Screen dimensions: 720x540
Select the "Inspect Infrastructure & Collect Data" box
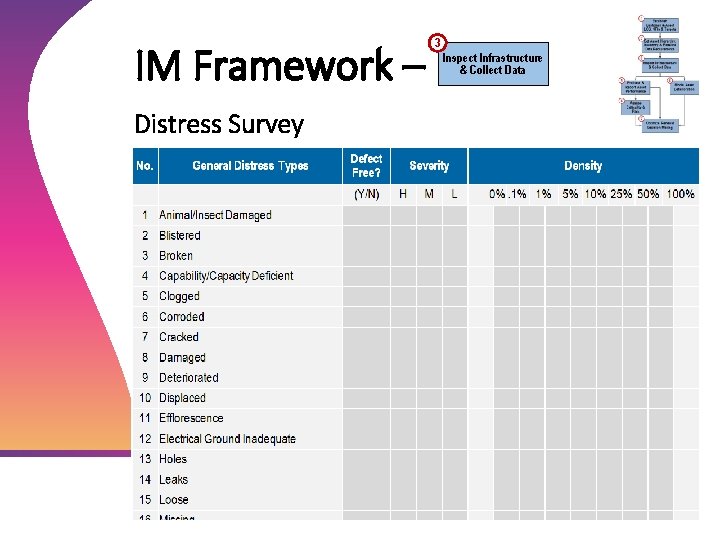pos(493,64)
